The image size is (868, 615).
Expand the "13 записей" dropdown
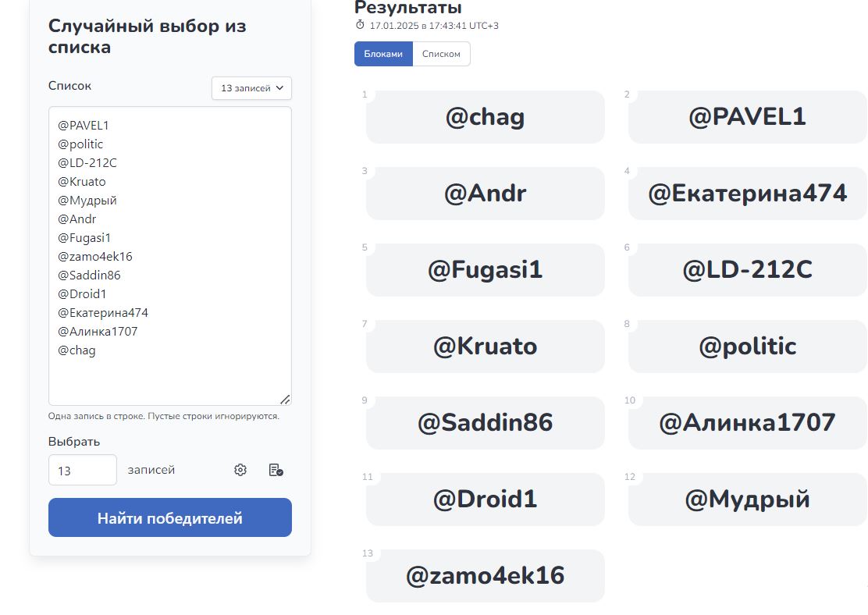pyautogui.click(x=251, y=88)
